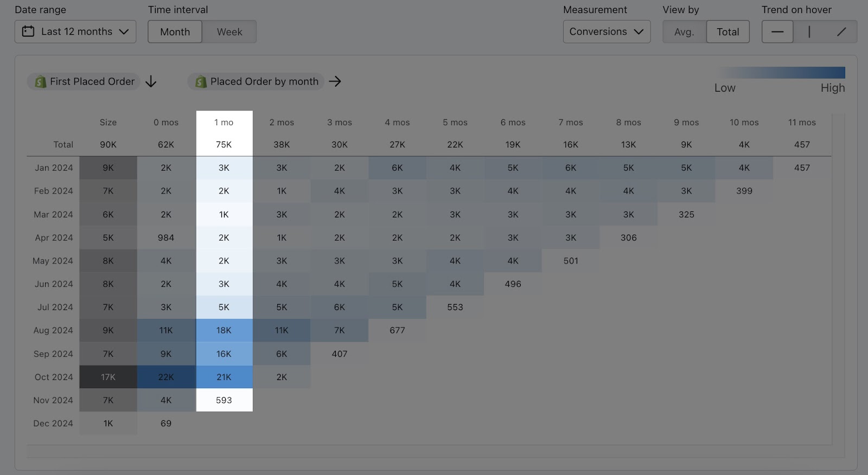Open the Last 12 months date range dropdown
Screen dimensions: 868x475
(x=75, y=32)
